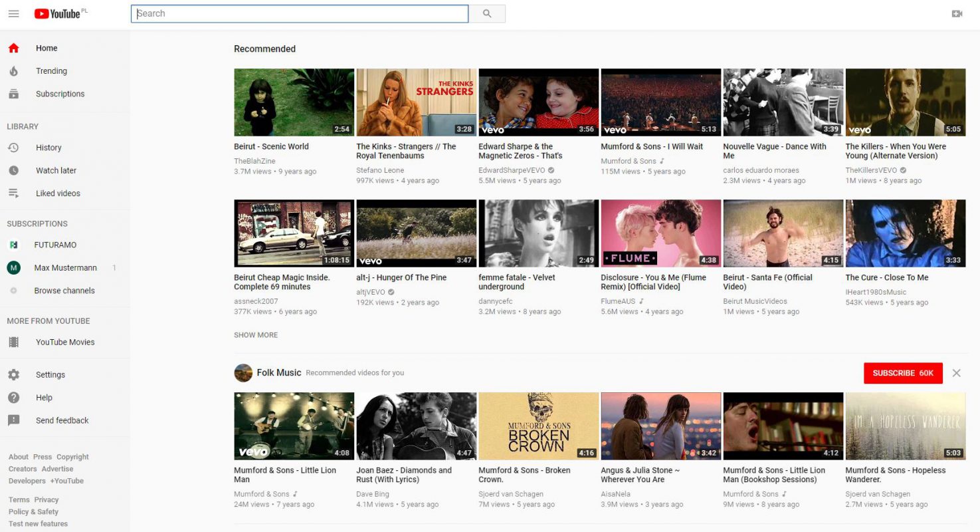Open the Copyright footer link

[72, 457]
